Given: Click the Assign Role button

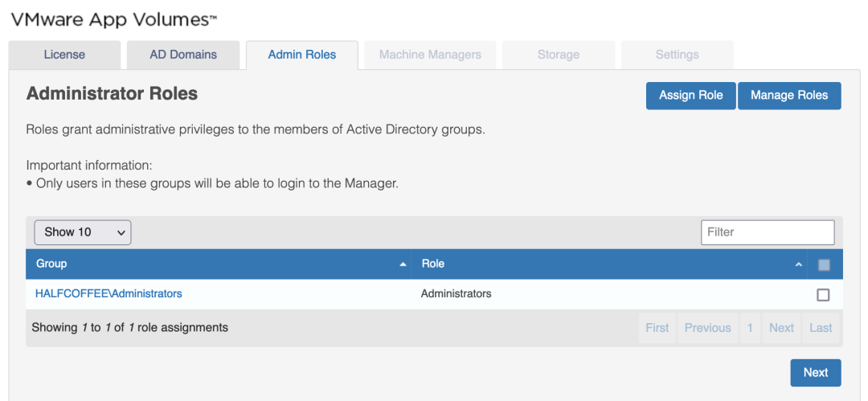Looking at the screenshot, I should (690, 96).
